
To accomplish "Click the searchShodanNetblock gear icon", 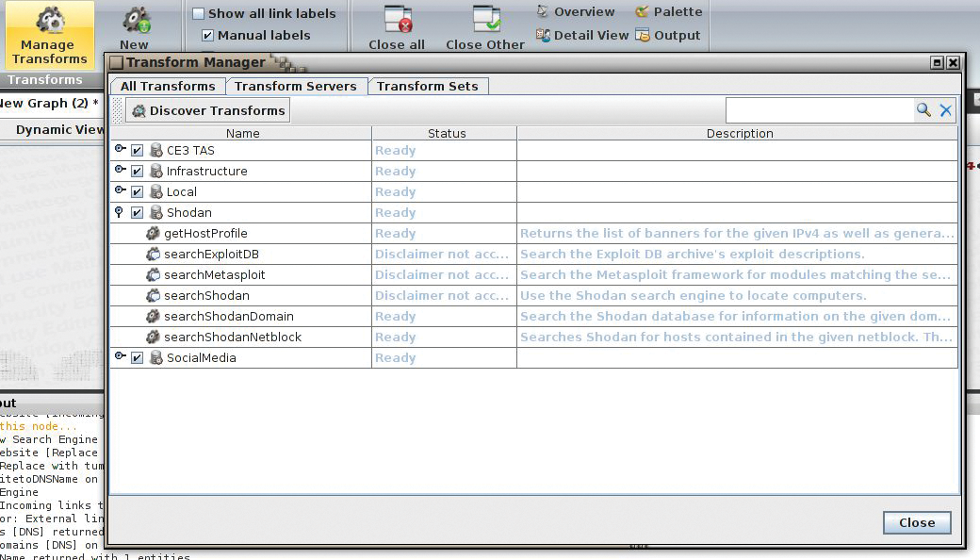I will click(x=153, y=337).
